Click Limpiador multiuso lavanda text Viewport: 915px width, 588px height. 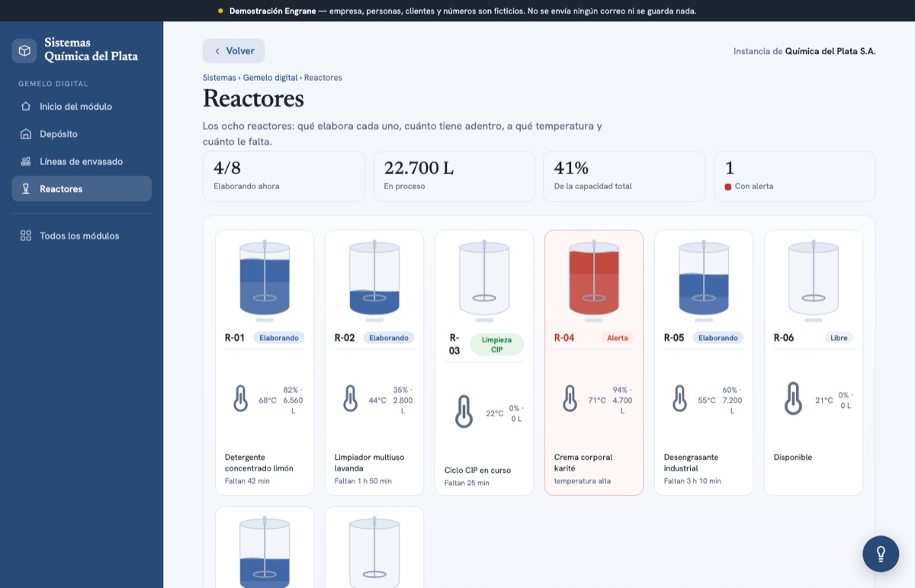370,463
